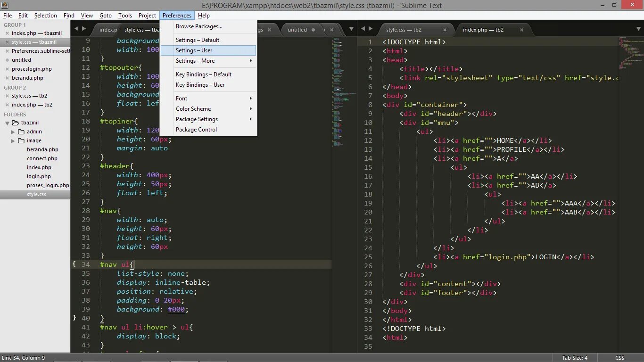Open the View menu
This screenshot has width=644, height=362.
point(87,16)
